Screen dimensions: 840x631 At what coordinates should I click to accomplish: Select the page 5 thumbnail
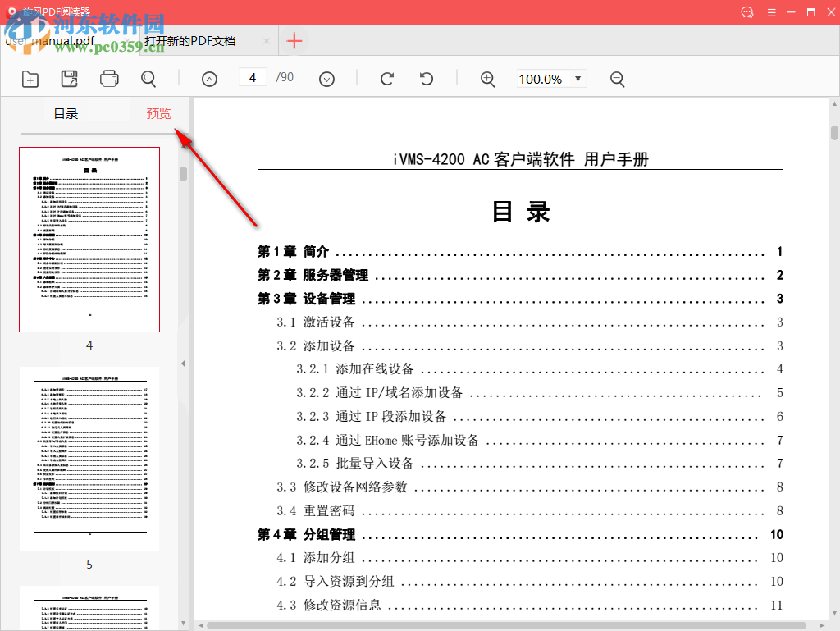tap(89, 458)
